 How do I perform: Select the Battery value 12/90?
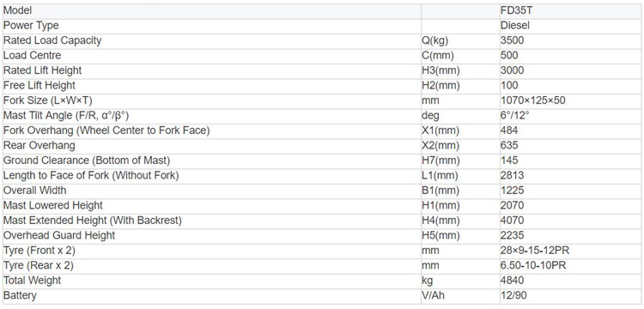tap(513, 295)
